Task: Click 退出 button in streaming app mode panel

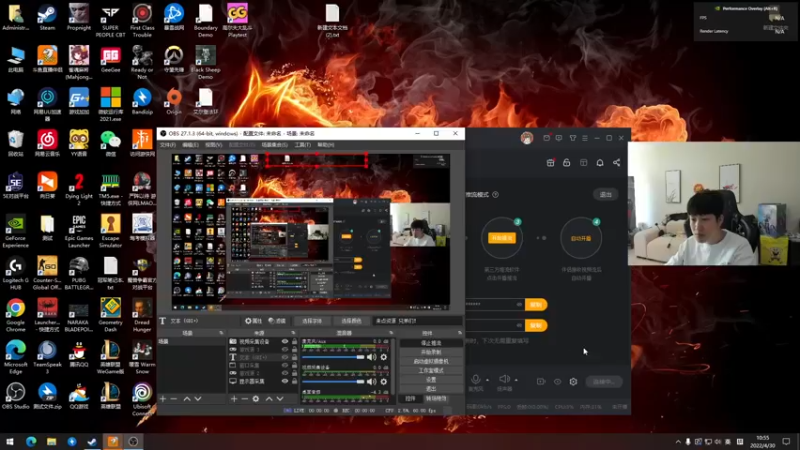Action: point(606,194)
